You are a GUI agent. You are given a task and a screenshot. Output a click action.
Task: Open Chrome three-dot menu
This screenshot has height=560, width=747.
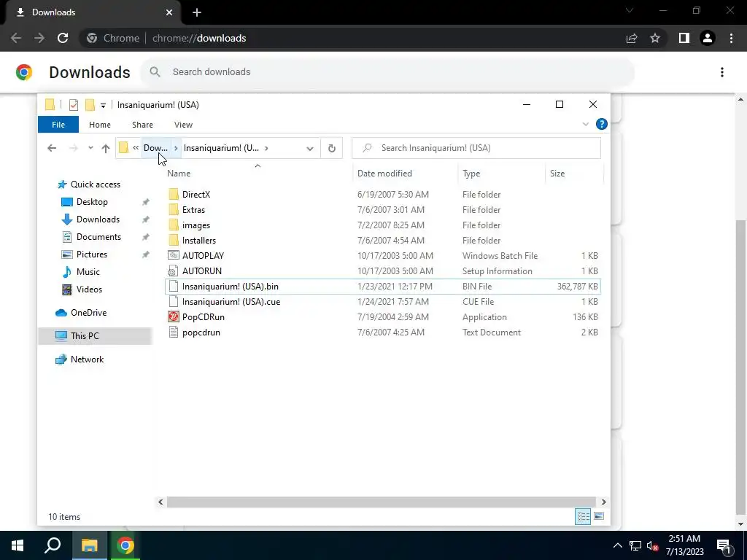pyautogui.click(x=731, y=38)
